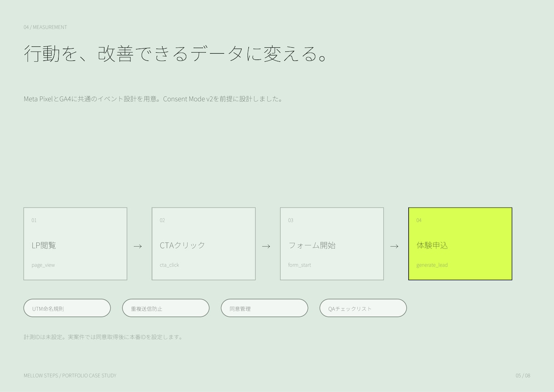554x392 pixels.
Task: Click the 'generate_lead' event name text
Action: (432, 265)
